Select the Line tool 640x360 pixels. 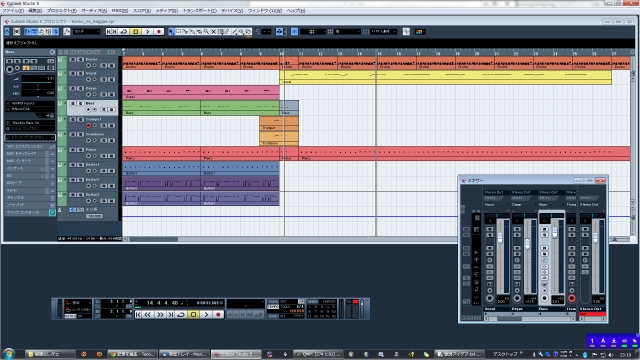[234, 31]
